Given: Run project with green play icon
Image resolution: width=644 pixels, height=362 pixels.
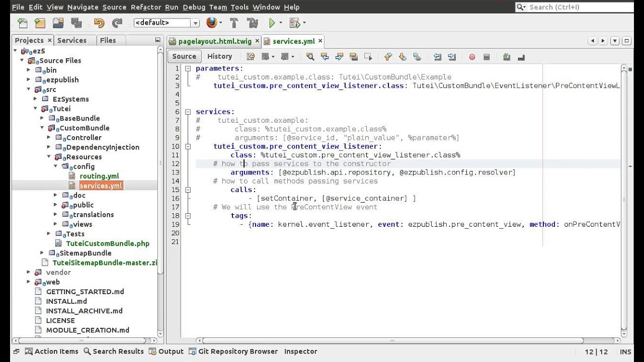Looking at the screenshot, I should coord(272,23).
